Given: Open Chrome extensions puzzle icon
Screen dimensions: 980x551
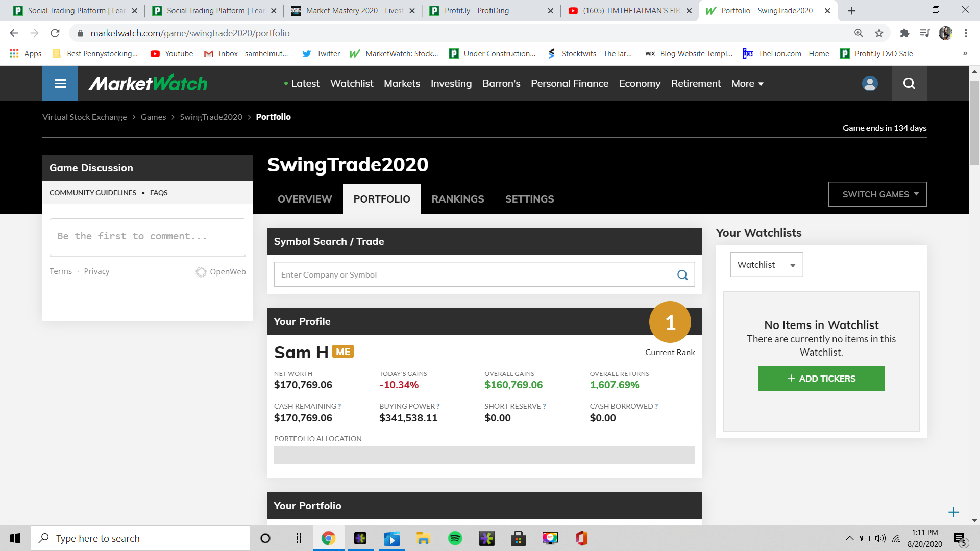Looking at the screenshot, I should 904,33.
